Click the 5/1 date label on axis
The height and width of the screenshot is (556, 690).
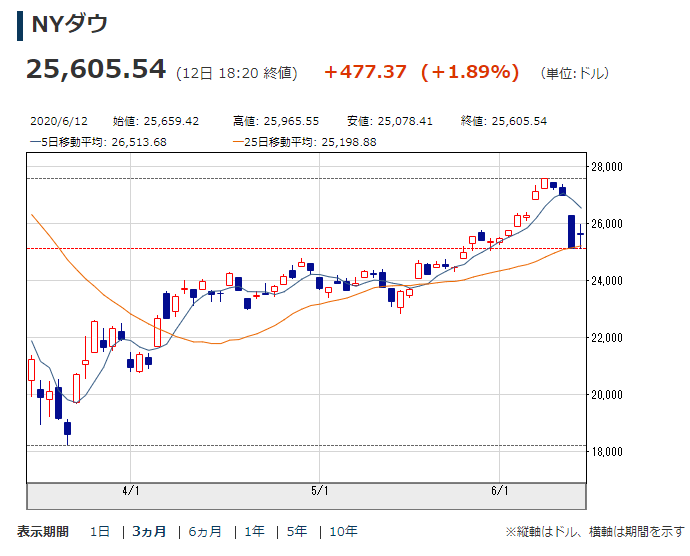click(x=319, y=490)
